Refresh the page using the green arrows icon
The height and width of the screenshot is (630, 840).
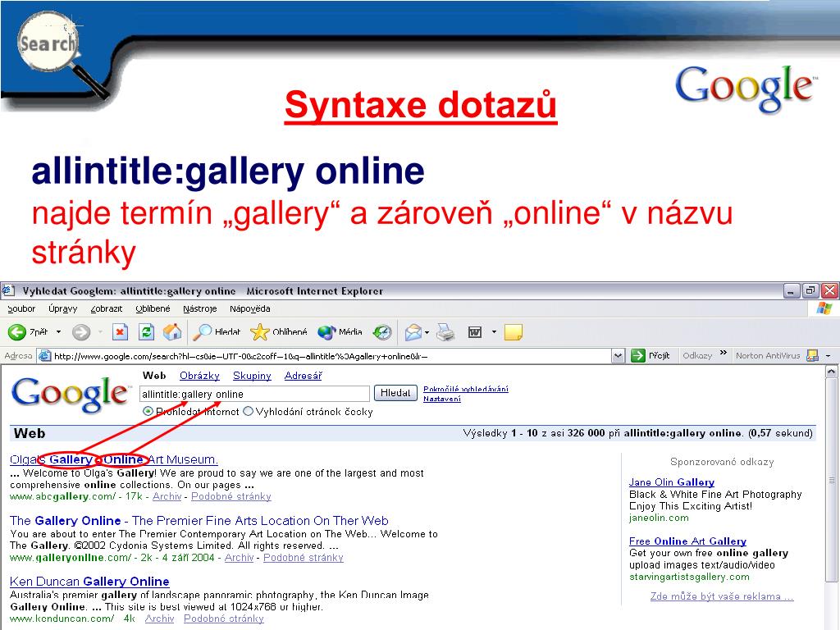tap(146, 332)
